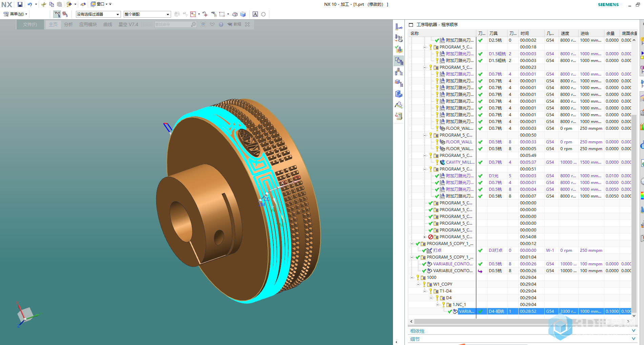Viewport: 644px width, 345px height.
Task: Collapse the W1_COPY tree node
Action: [x=418, y=284]
